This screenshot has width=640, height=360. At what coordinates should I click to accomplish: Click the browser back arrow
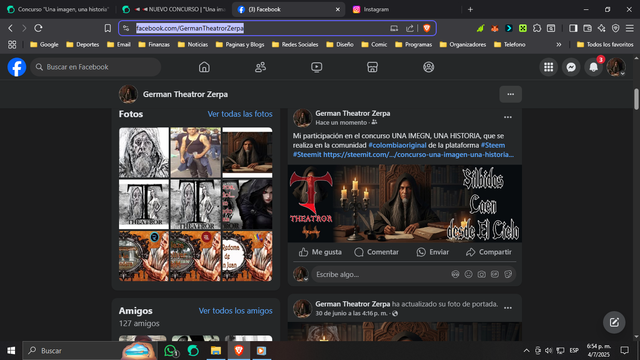point(11,28)
